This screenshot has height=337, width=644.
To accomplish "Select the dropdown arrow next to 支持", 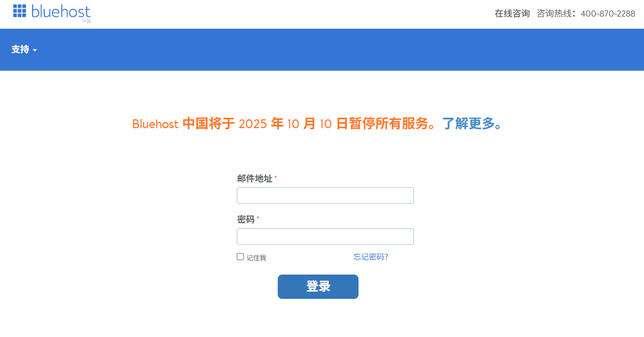I will (x=36, y=50).
